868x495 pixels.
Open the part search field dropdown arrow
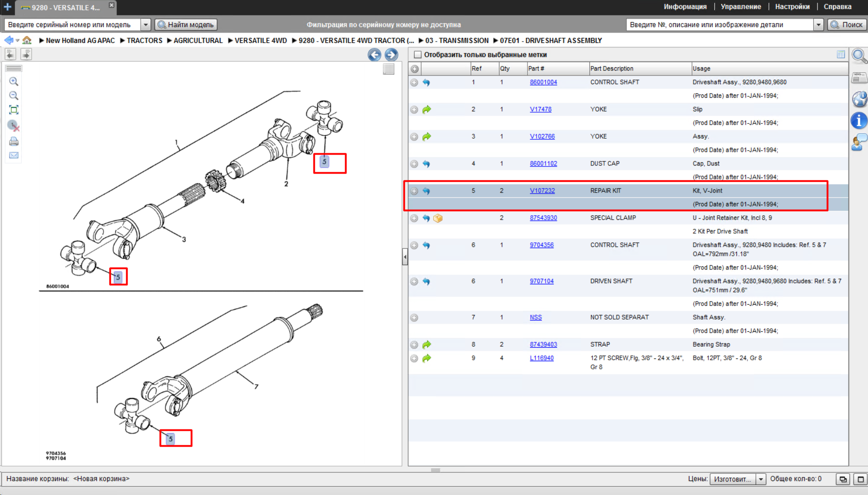[x=818, y=24]
